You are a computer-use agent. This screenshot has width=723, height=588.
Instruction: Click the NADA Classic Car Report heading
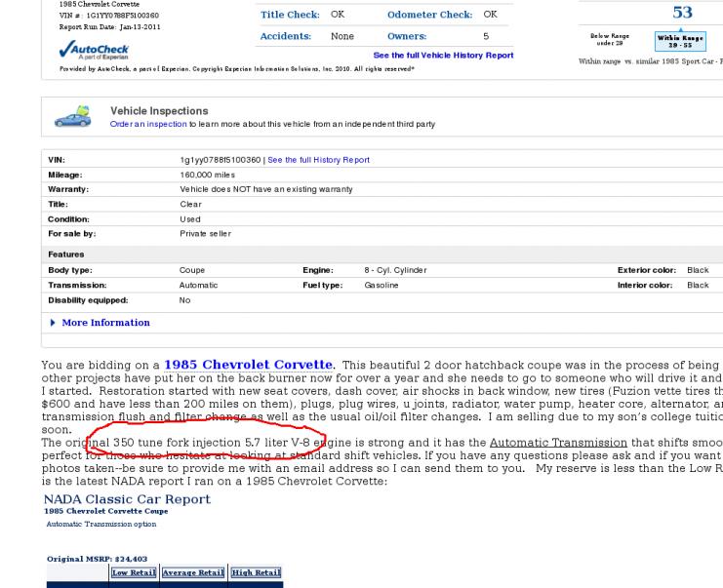point(127,499)
